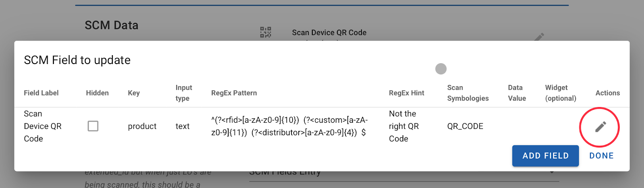Click the Widget (optional) column header

[561, 93]
